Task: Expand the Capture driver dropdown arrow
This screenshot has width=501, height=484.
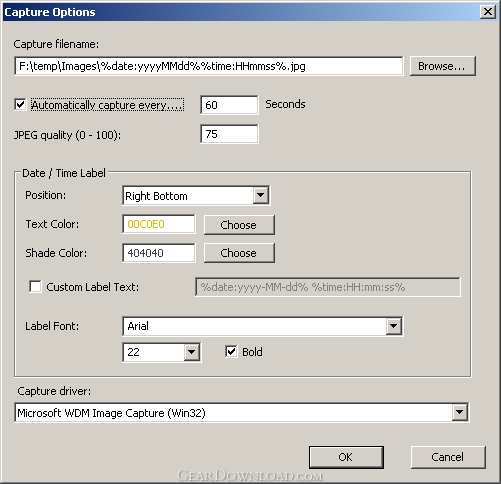Action: (459, 413)
